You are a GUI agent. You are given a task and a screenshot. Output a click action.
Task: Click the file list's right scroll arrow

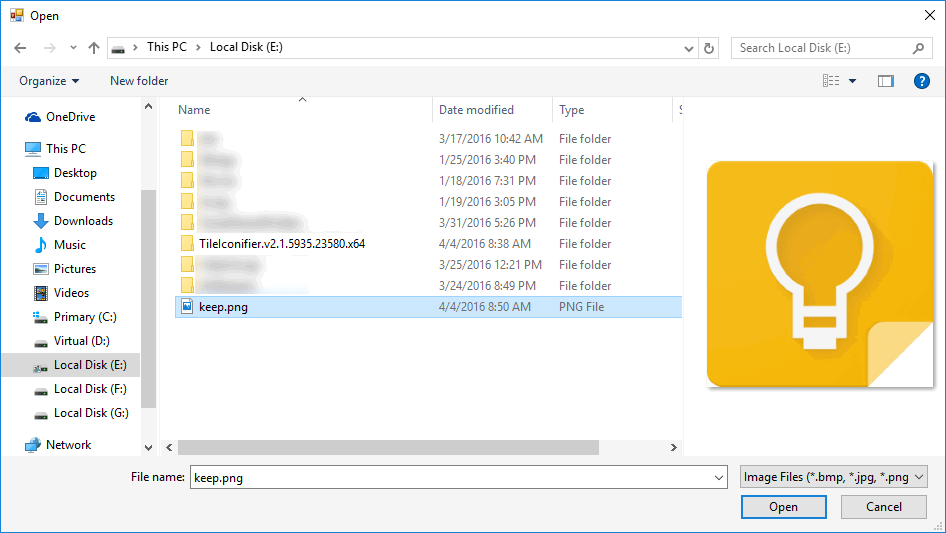click(674, 447)
